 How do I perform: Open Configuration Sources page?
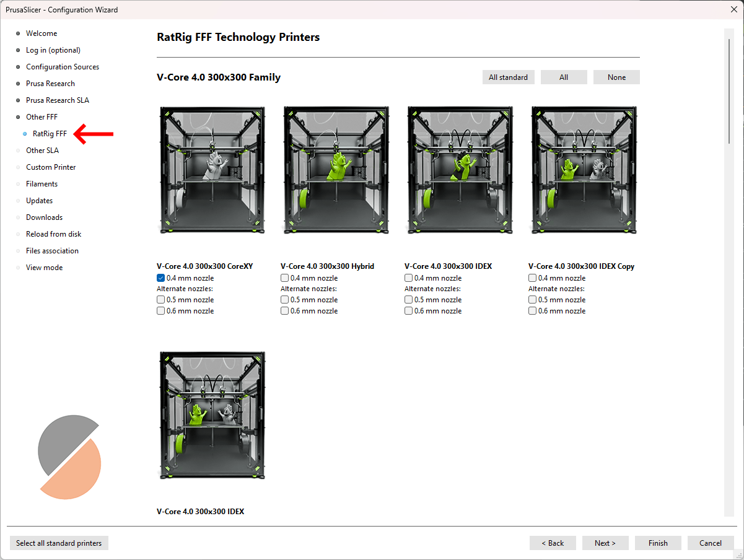click(63, 67)
